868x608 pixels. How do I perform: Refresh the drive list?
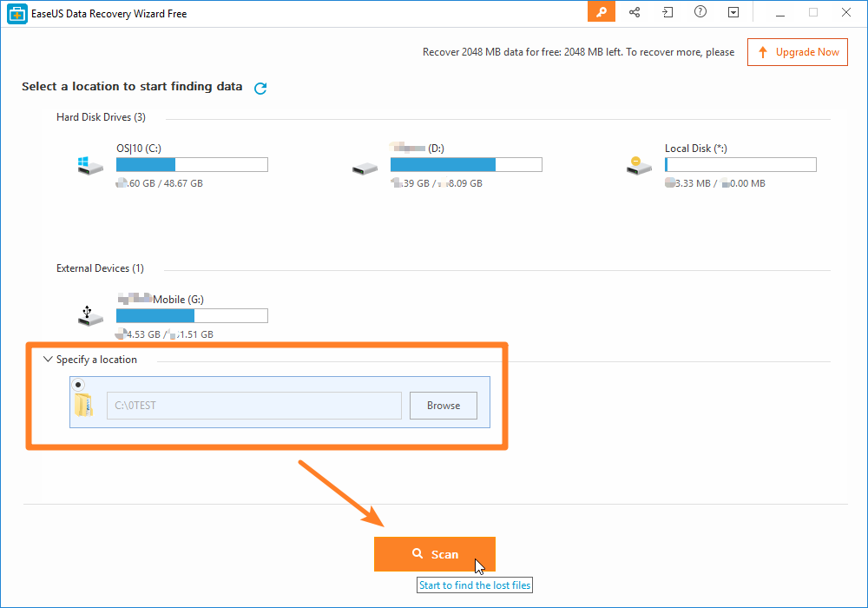[x=260, y=88]
